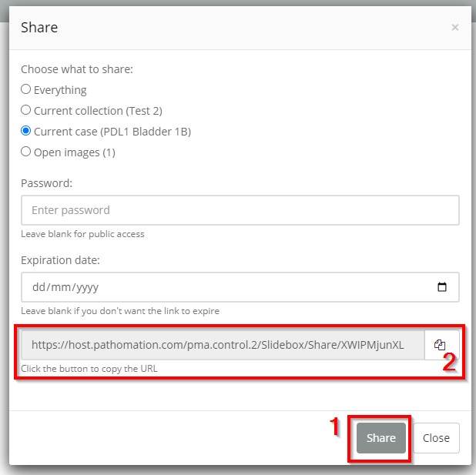Open the calendar picker icon
The width and height of the screenshot is (476, 475).
[442, 287]
